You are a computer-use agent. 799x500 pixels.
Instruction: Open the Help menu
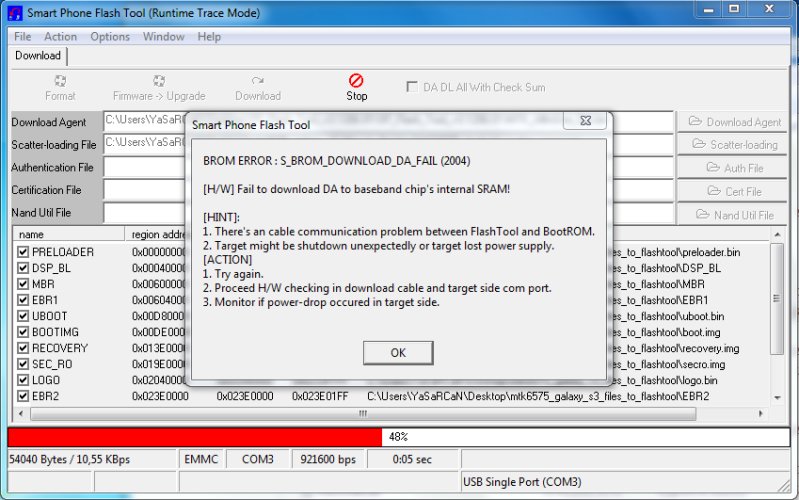(209, 37)
